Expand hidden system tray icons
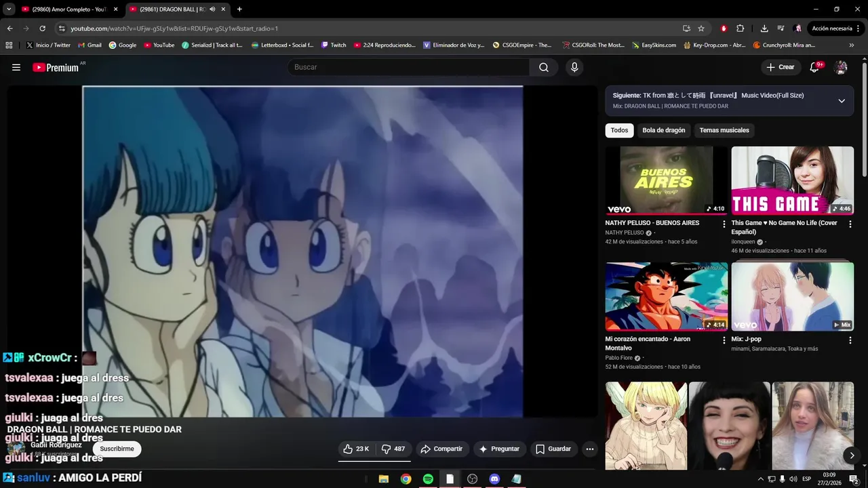Screen dimensions: 868x488 [760, 479]
